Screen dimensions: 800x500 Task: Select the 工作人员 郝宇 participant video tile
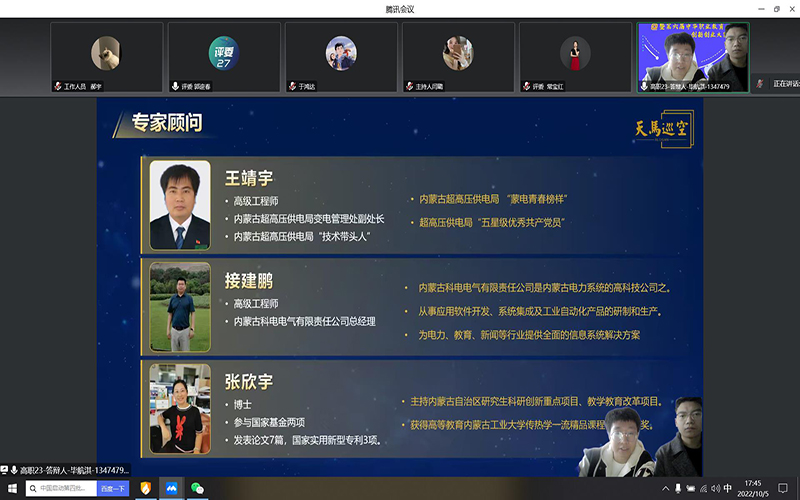[106, 57]
